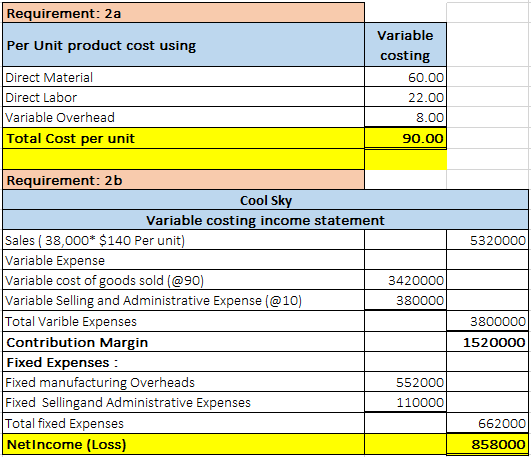Select the sales amount 5320000
The height and width of the screenshot is (457, 531).
(x=487, y=240)
